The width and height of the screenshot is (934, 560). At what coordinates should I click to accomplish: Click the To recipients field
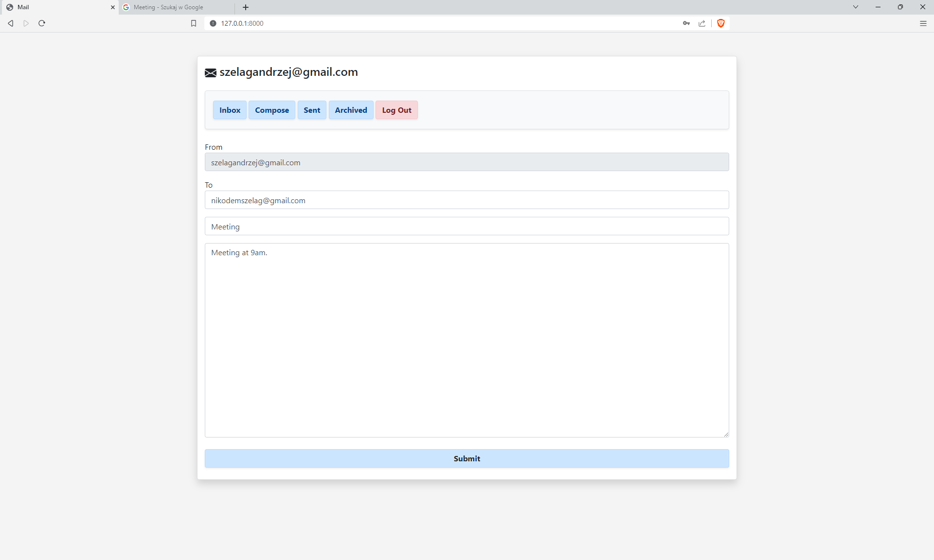[467, 200]
